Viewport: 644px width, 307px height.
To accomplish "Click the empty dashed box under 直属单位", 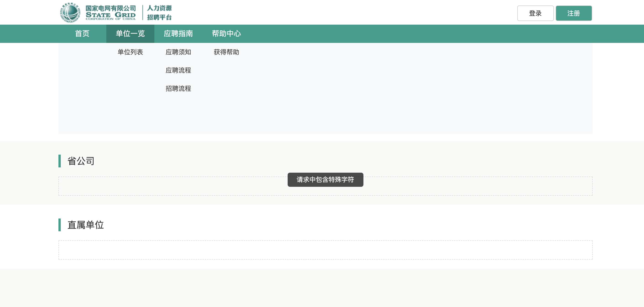I will [325, 250].
